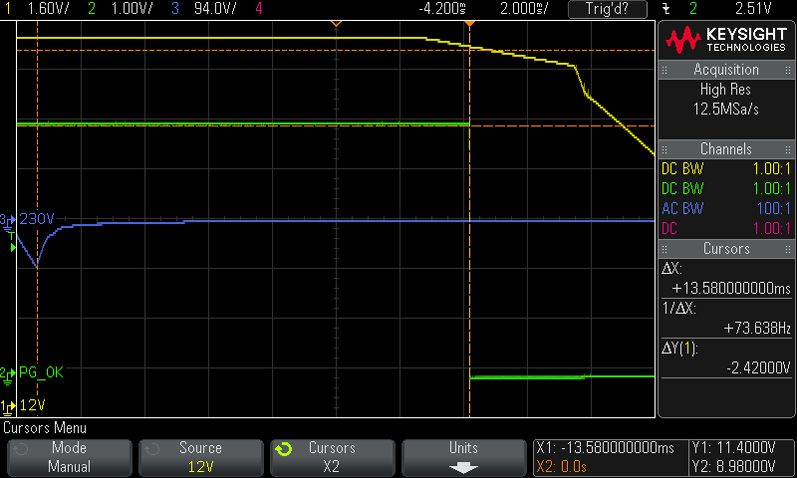Click the green trigger level marker T

point(12,243)
